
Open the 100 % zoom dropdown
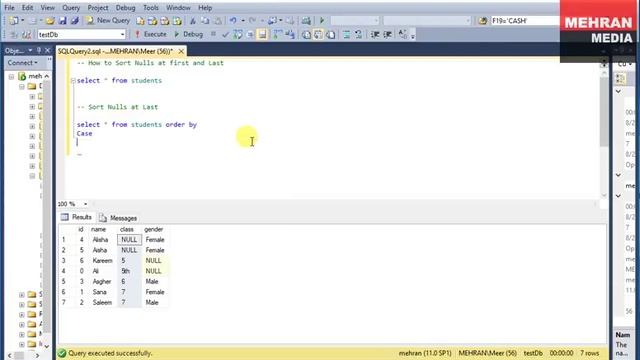(85, 204)
